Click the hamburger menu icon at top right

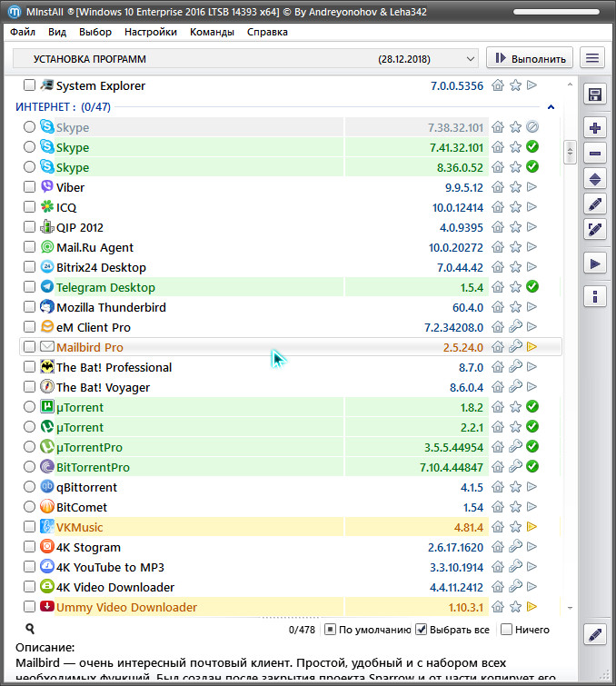pyautogui.click(x=593, y=58)
